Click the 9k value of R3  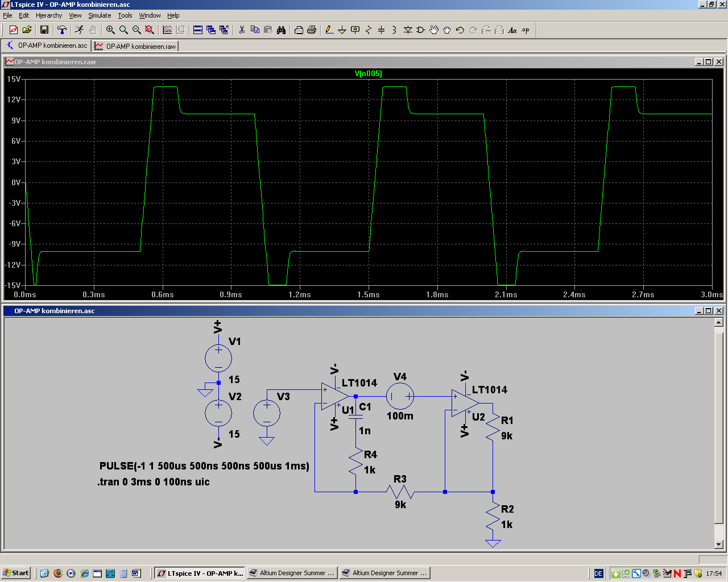(400, 505)
